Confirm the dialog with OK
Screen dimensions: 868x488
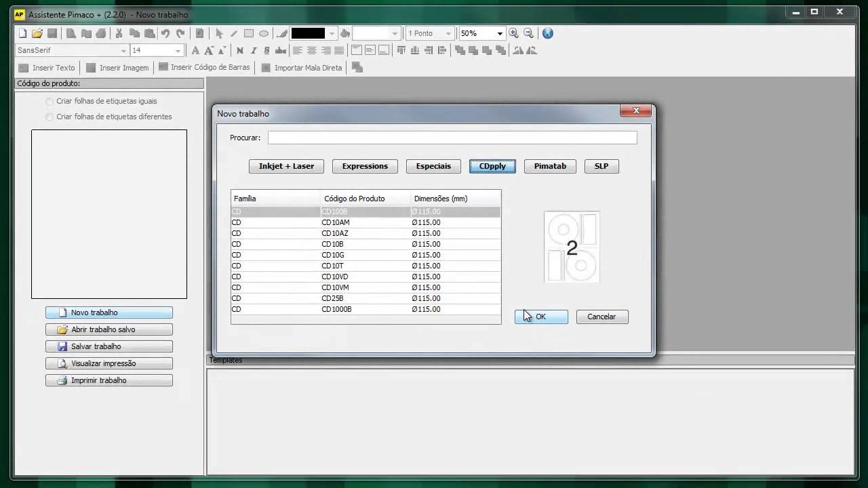point(541,317)
